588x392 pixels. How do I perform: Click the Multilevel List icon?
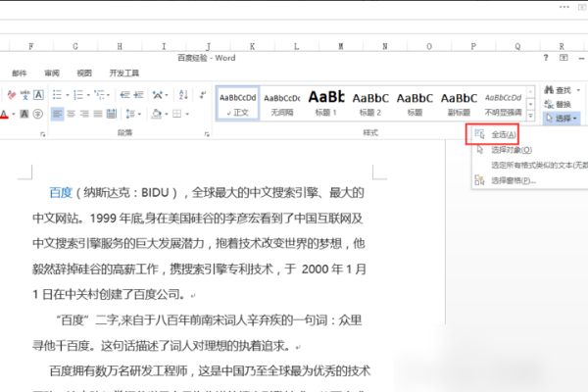point(99,95)
